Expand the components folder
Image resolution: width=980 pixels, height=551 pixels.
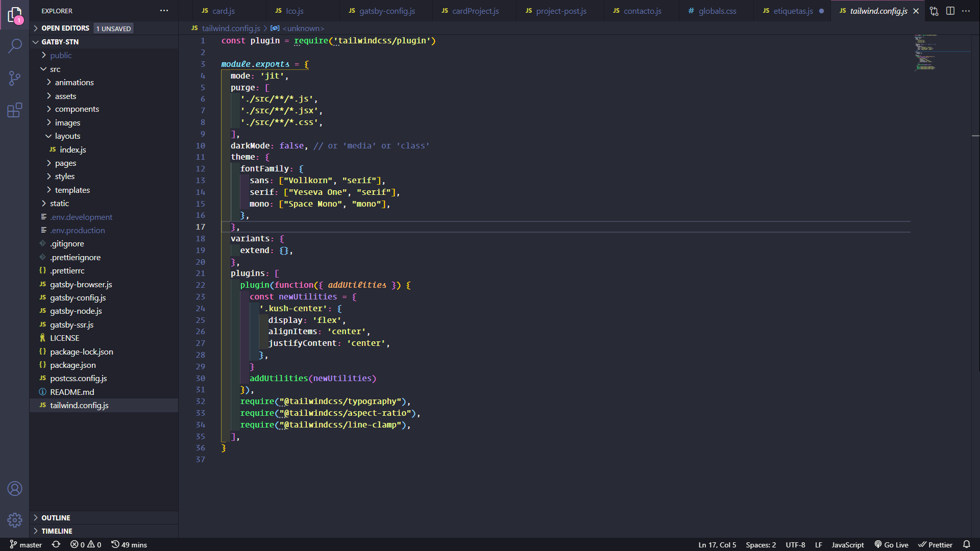104,109
